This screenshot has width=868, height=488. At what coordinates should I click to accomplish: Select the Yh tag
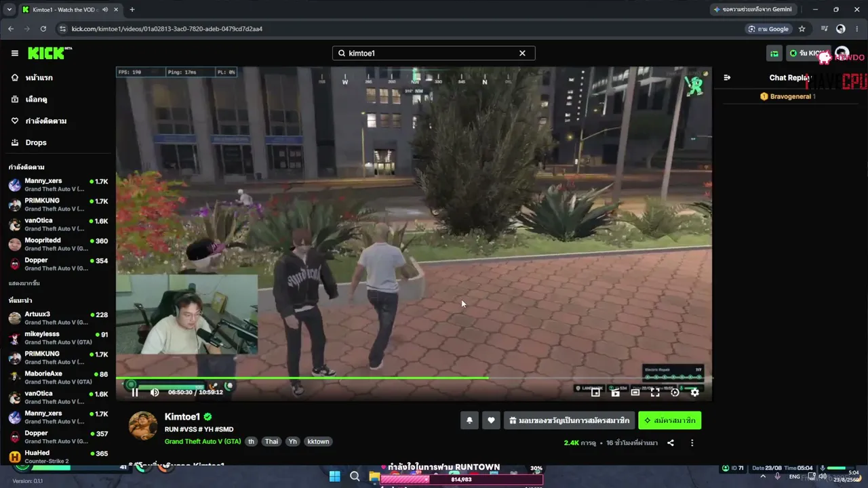click(x=293, y=441)
